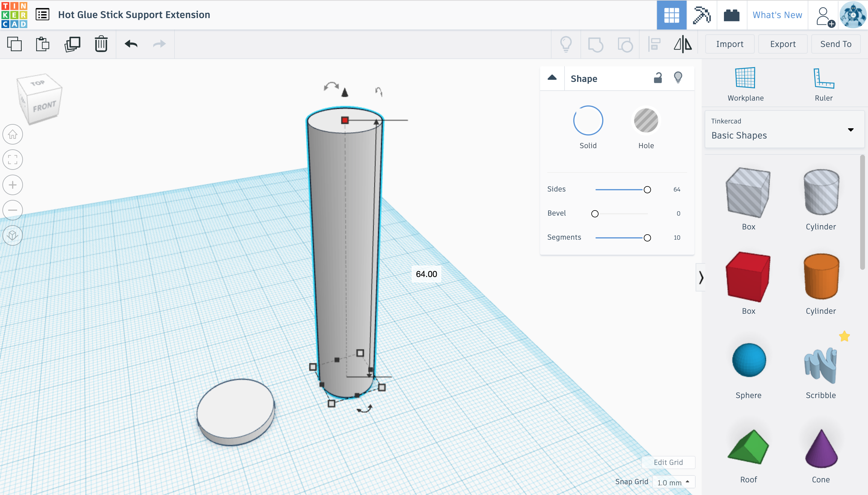Viewport: 868px width, 495px height.
Task: Click the Duplicate and repeat icon
Action: [72, 44]
